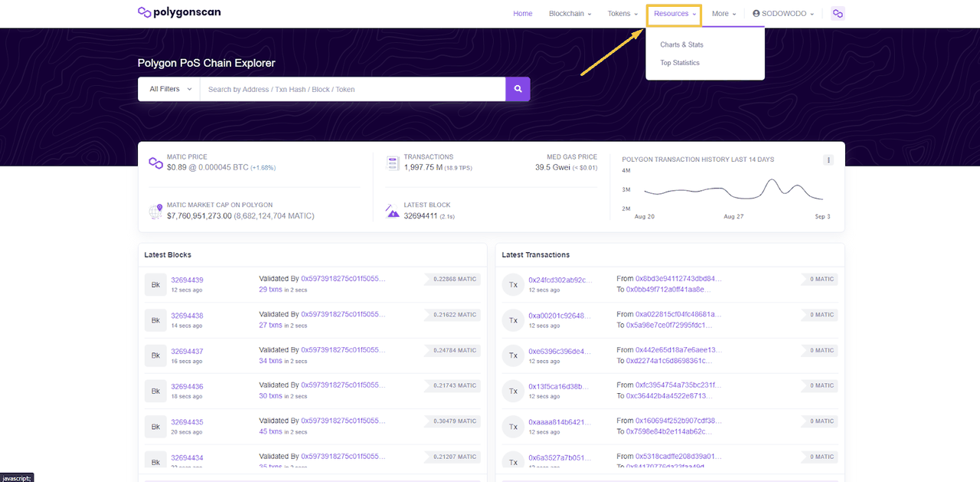Click the globe icon next to MATIC MARKET CAP
The image size is (980, 482).
155,211
